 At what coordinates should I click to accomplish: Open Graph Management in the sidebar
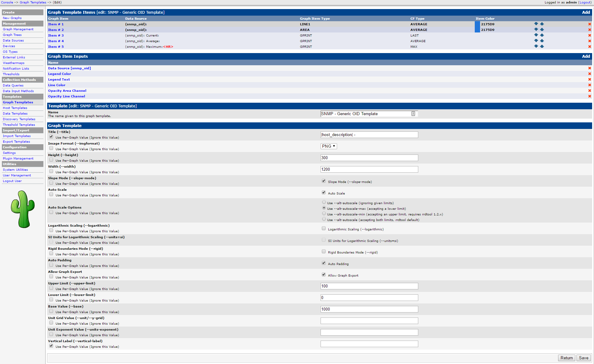tap(18, 29)
